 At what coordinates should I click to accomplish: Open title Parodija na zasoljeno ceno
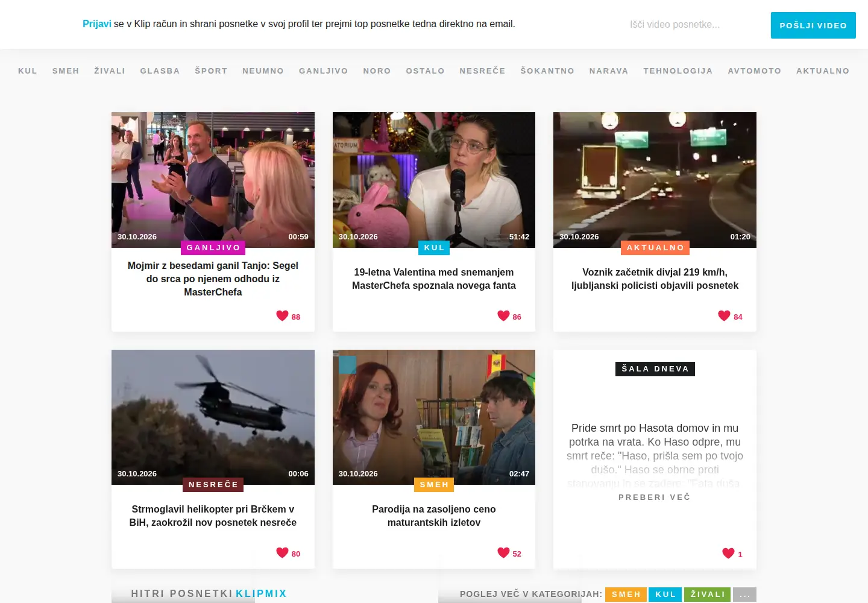coord(434,516)
